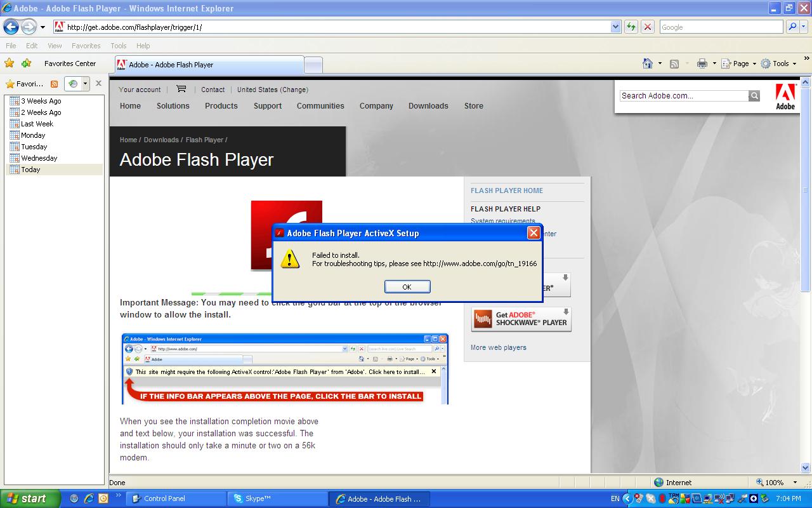
Task: Open the Edit menu
Action: coord(32,46)
